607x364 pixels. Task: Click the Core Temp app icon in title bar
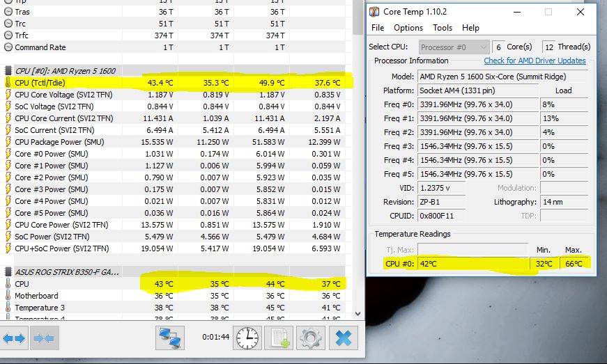click(374, 12)
